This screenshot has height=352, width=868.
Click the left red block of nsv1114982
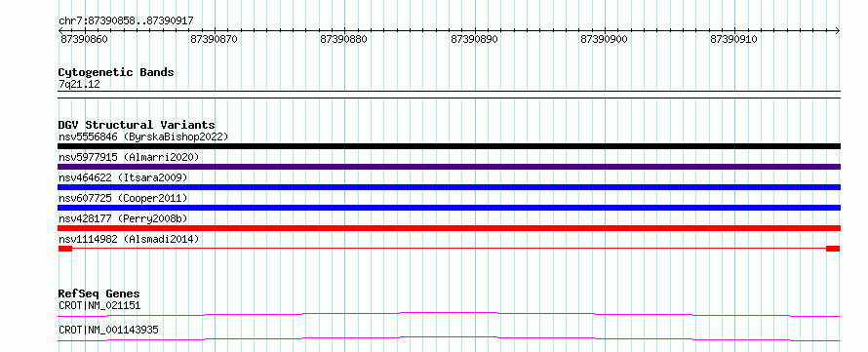pyautogui.click(x=65, y=249)
